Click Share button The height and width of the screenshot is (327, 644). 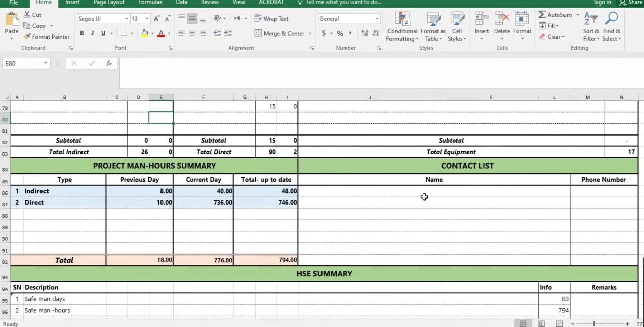click(x=631, y=3)
